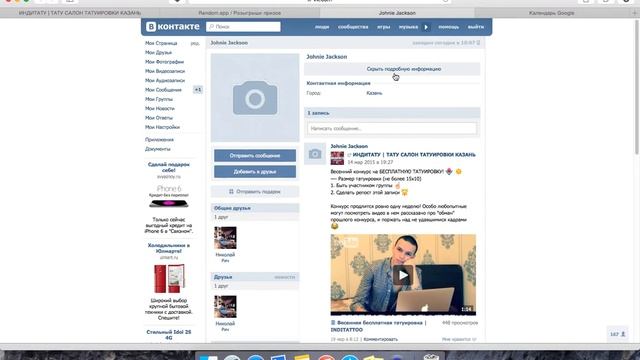Click the Отправить сообщение button
The width and height of the screenshot is (640, 360).
pyautogui.click(x=255, y=156)
